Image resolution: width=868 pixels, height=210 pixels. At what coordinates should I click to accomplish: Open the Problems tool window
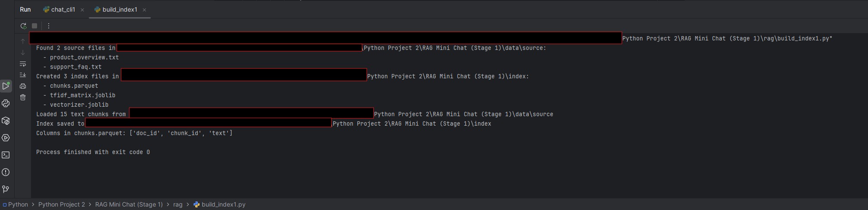click(x=6, y=172)
